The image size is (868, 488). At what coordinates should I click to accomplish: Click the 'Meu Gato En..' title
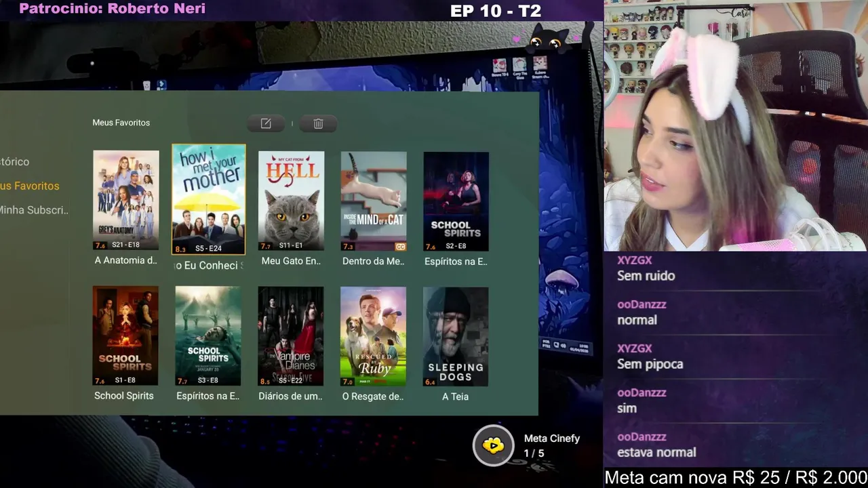click(x=291, y=261)
